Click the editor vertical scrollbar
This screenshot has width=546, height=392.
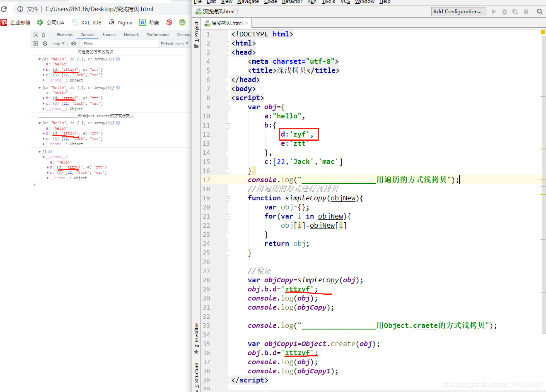point(543,184)
